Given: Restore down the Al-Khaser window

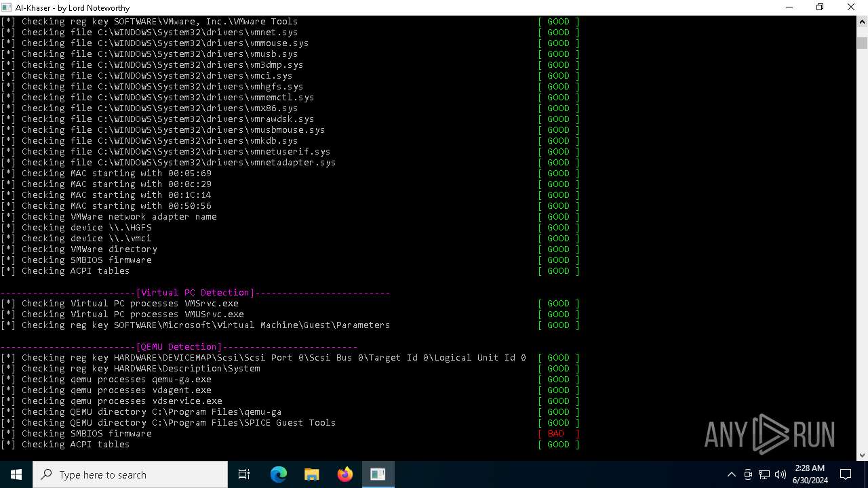Looking at the screenshot, I should point(820,7).
